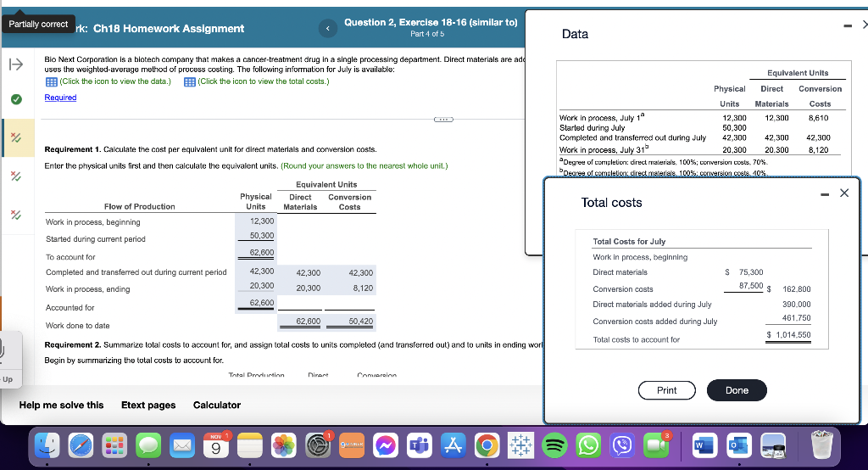Go to the previous question with the arrow button
Viewport: 868px width, 470px height.
click(x=328, y=28)
